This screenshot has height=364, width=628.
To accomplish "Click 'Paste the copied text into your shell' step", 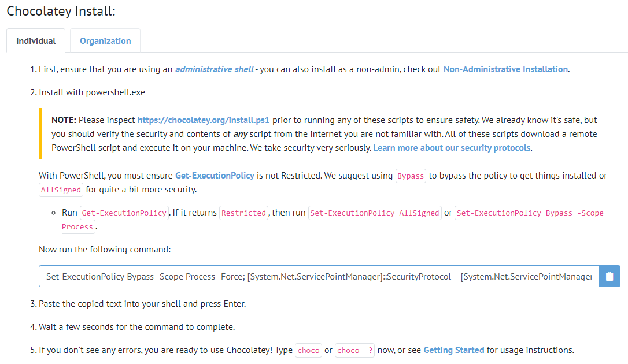I will click(142, 304).
